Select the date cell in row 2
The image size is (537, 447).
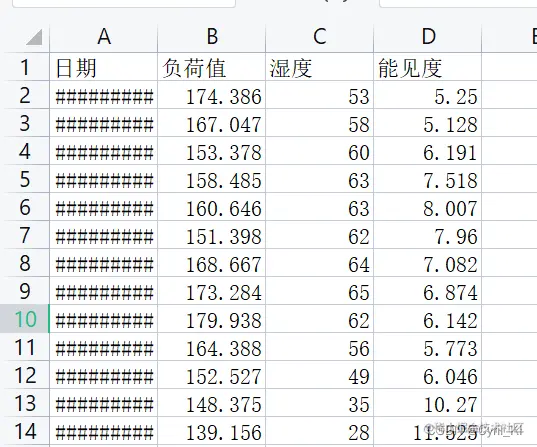(x=103, y=95)
